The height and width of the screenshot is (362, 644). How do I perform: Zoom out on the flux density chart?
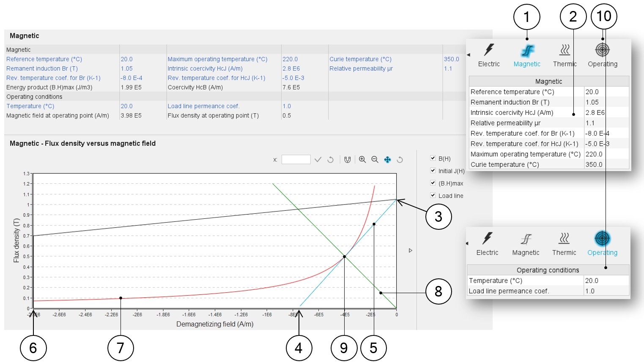coord(375,160)
